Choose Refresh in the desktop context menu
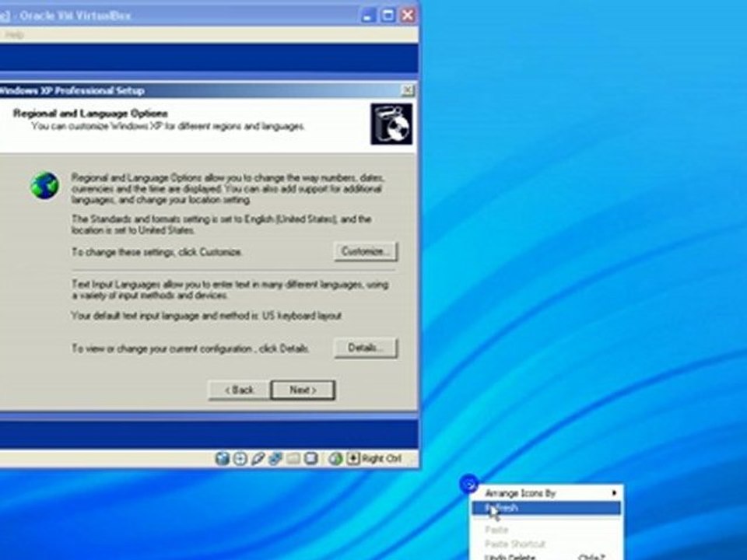The image size is (747, 560). (x=546, y=508)
